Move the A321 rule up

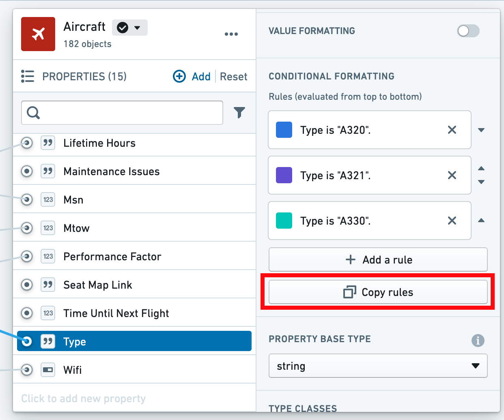pyautogui.click(x=481, y=168)
